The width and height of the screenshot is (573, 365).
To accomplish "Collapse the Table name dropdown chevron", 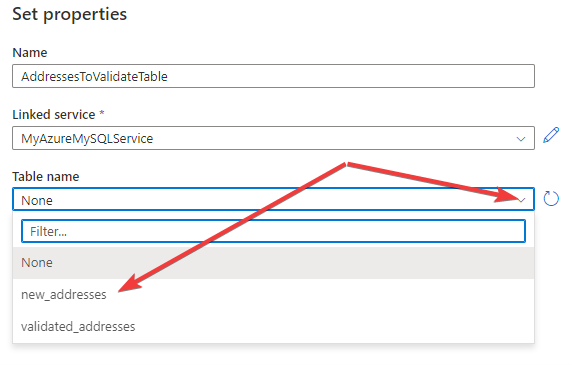I will point(522,200).
